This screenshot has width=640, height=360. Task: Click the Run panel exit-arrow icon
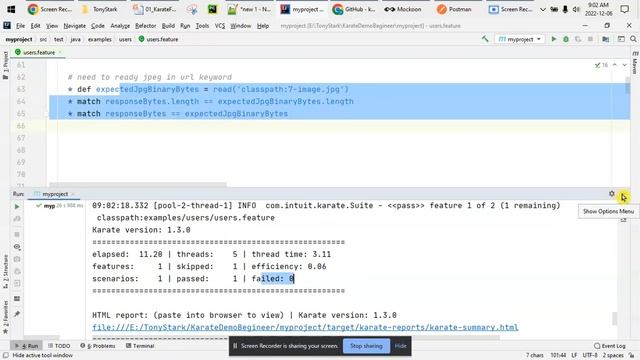pos(17,283)
